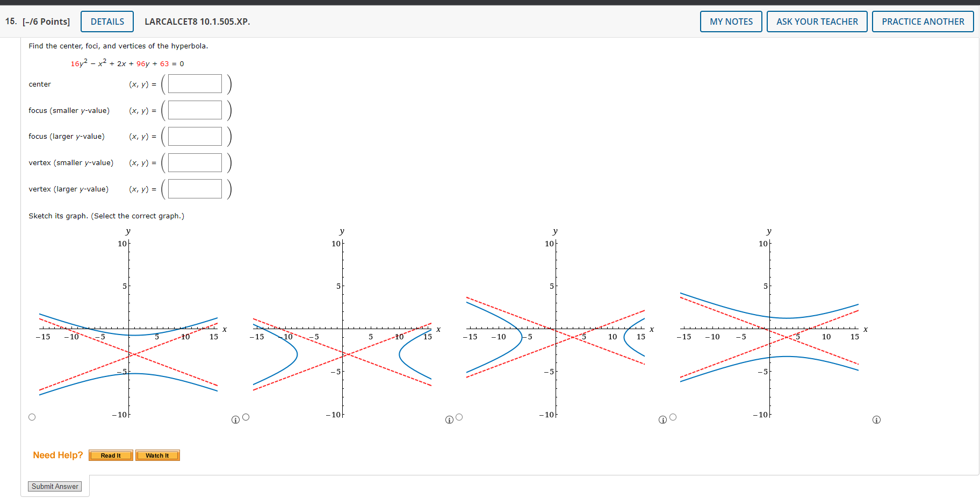Select the fourth graph radio button

[x=673, y=417]
